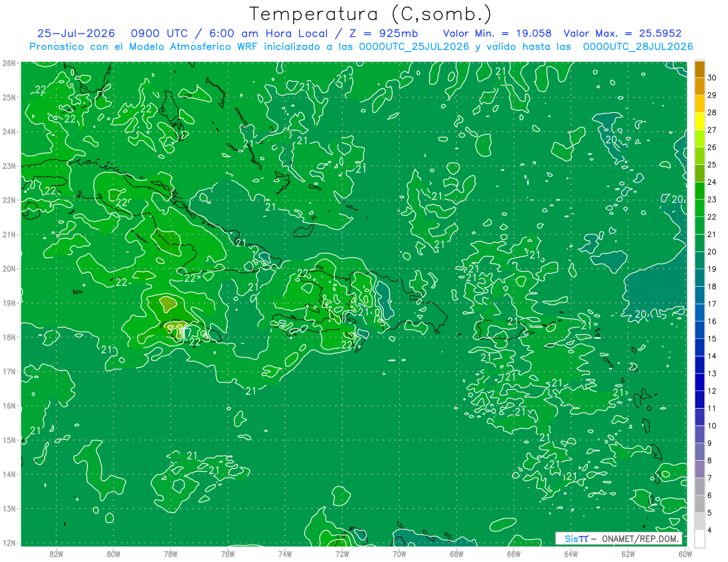This screenshot has width=728, height=562.
Task: Click the "12N" latitude axis label
Action: (9, 543)
